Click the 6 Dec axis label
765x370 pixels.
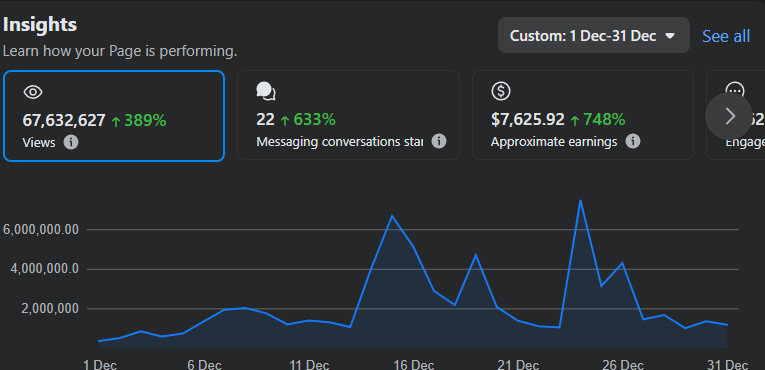[204, 364]
